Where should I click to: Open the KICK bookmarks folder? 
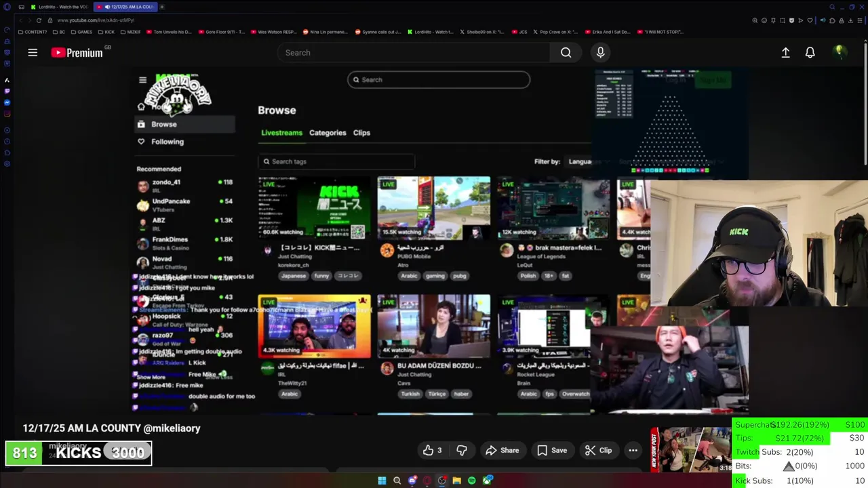106,32
